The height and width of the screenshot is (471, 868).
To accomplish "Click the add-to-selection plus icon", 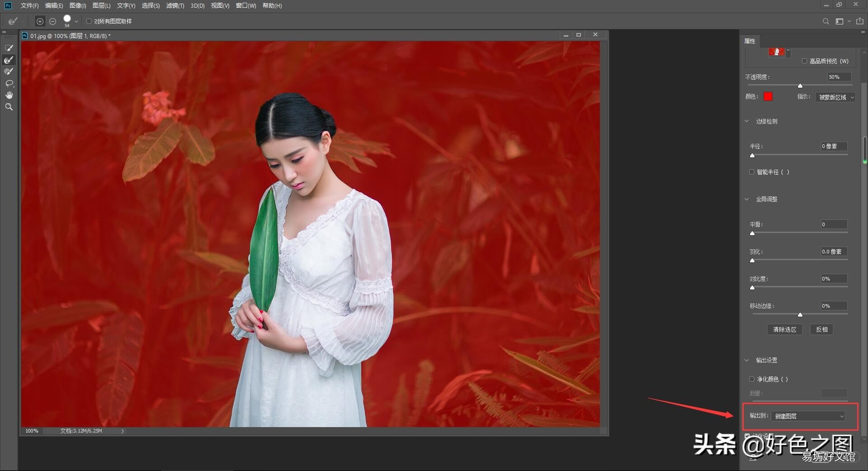I will tap(40, 21).
